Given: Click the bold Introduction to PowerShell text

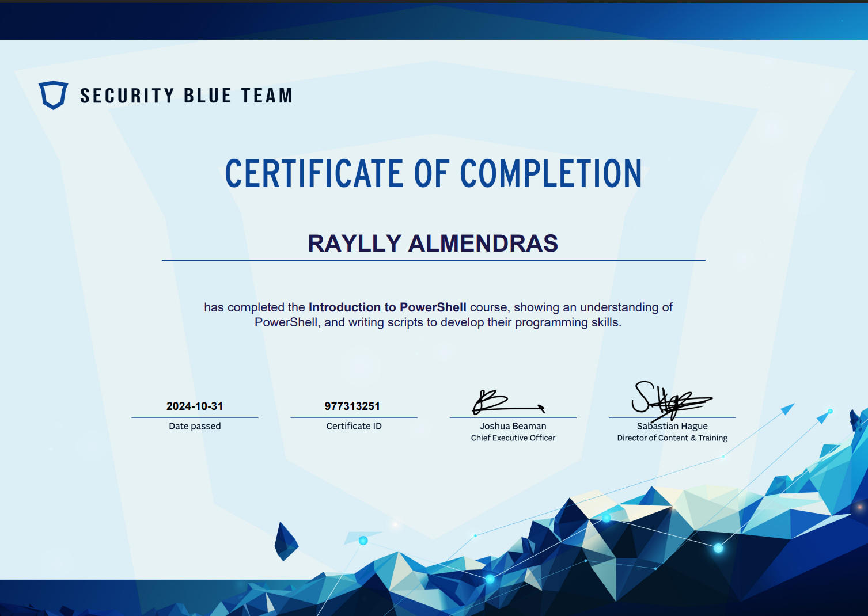Looking at the screenshot, I should (388, 307).
